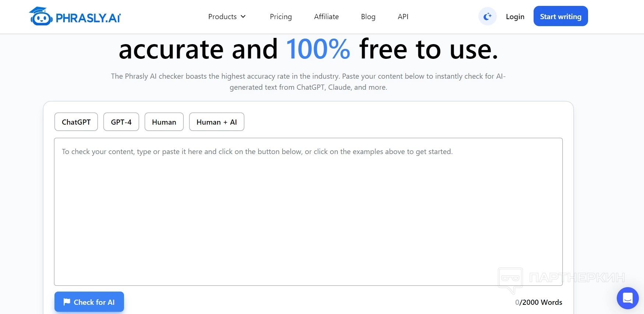This screenshot has height=314, width=644.
Task: Choose the Human example sample
Action: click(164, 122)
